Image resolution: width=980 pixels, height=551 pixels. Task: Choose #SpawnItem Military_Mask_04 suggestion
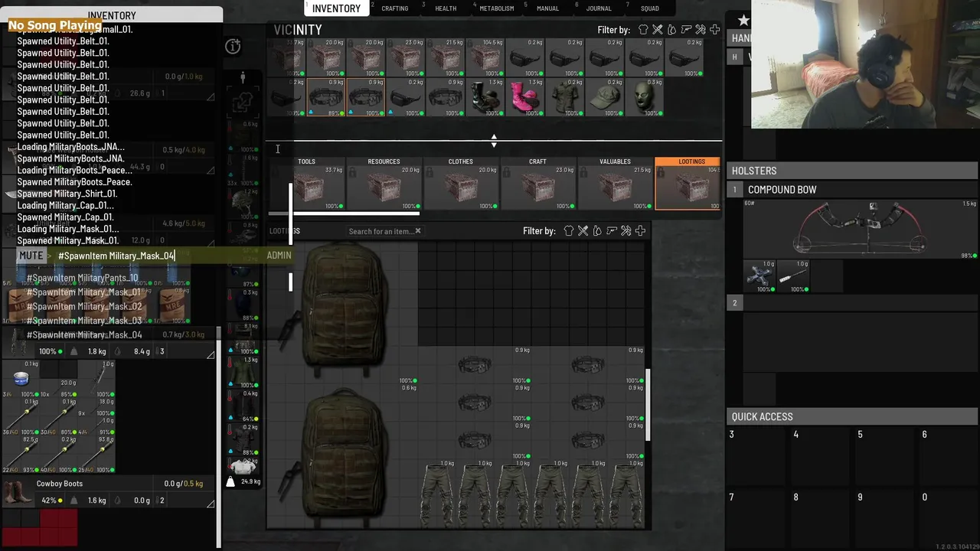click(84, 335)
